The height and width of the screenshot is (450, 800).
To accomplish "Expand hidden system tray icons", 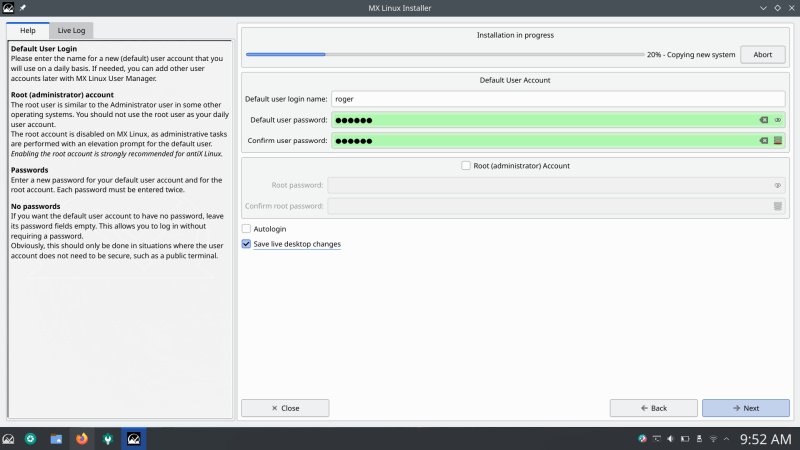I will point(727,439).
